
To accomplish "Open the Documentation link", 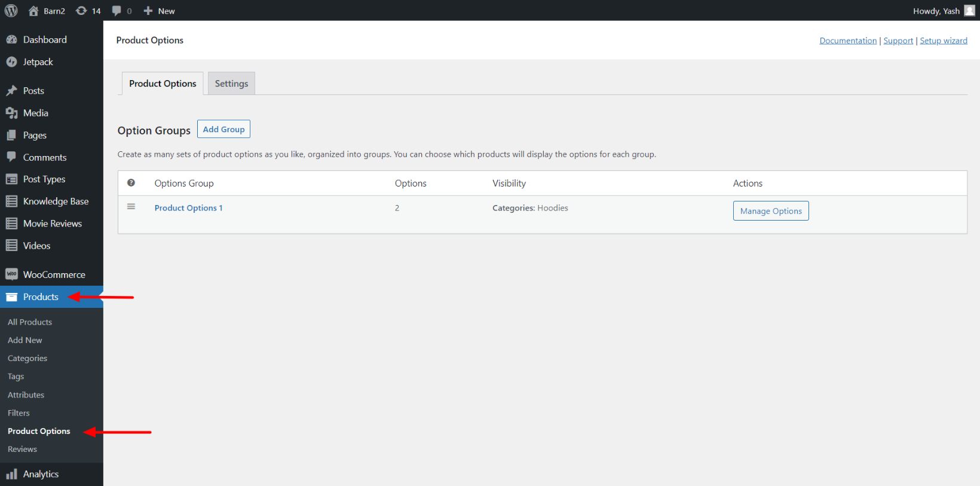I will pyautogui.click(x=847, y=41).
